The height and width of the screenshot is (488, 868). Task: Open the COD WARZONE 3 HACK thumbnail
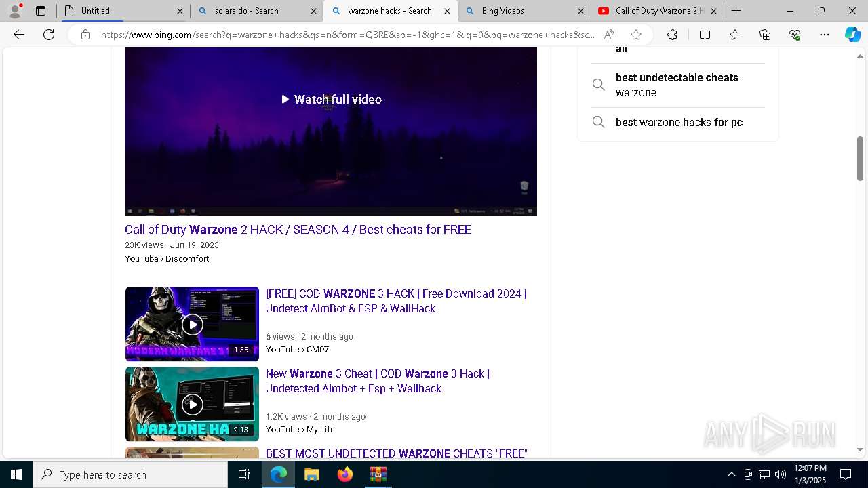point(192,324)
